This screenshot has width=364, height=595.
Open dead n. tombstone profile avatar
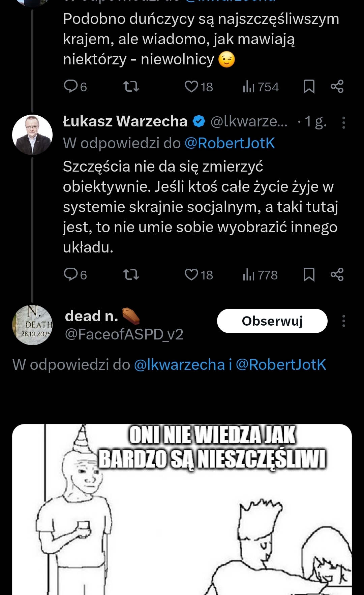(x=32, y=325)
